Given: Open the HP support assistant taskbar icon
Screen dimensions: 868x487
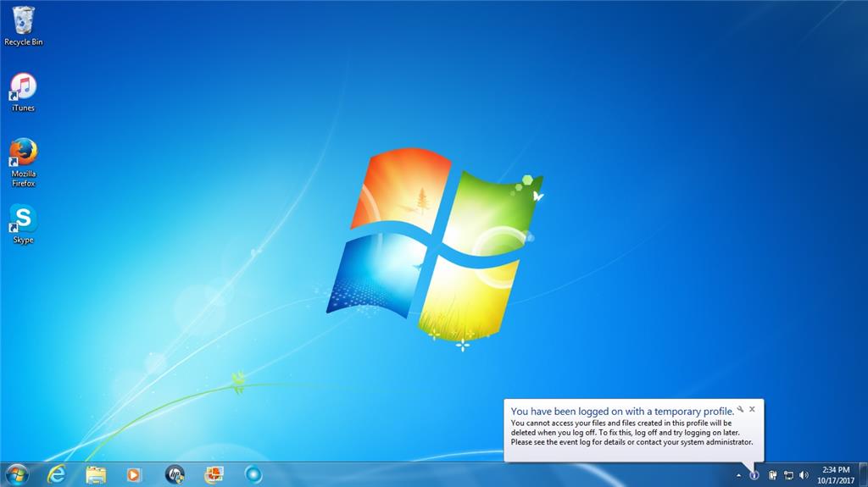Looking at the screenshot, I should click(175, 475).
